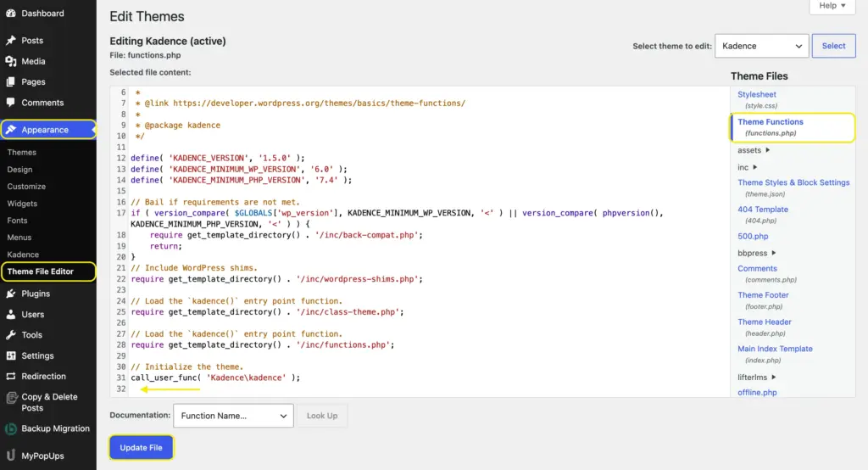The height and width of the screenshot is (470, 868).
Task: Open the Menus submenu item
Action: 19,238
